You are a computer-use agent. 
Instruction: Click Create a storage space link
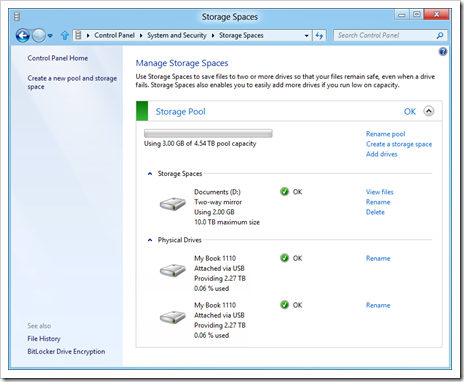pos(399,144)
